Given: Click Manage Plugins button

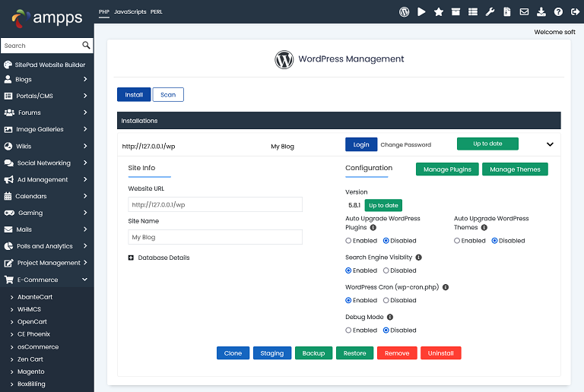Looking at the screenshot, I should pyautogui.click(x=447, y=169).
